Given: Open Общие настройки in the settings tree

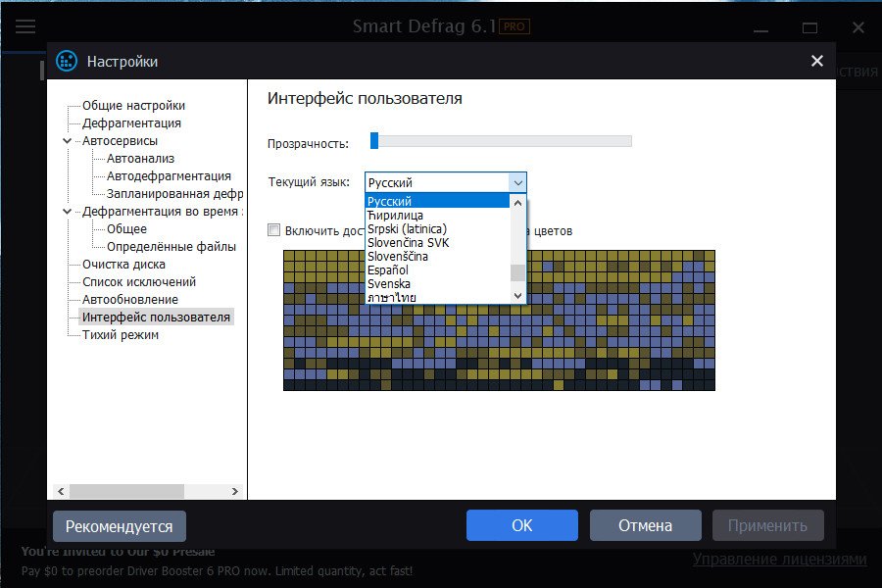Looking at the screenshot, I should [x=133, y=106].
